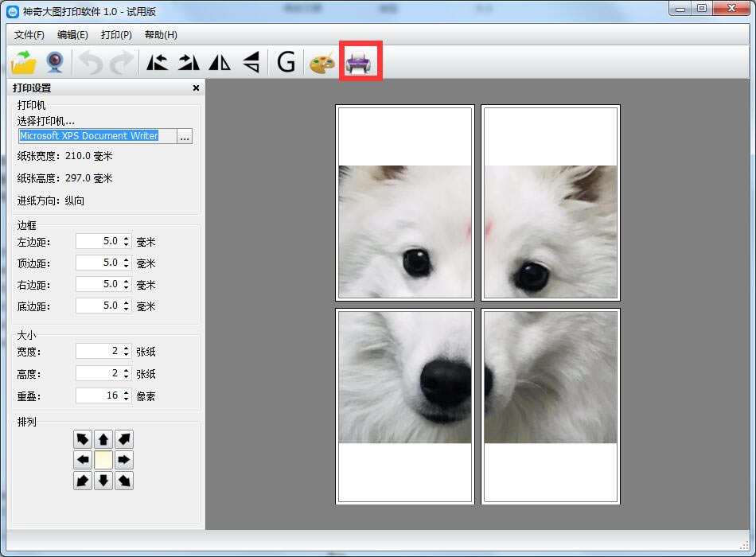Open the 打印(P) menu
This screenshot has width=756, height=557.
pos(116,35)
